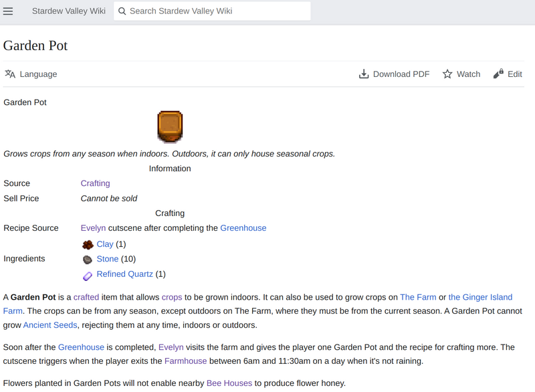Click the search magnifier icon
The width and height of the screenshot is (535, 392).
point(122,11)
